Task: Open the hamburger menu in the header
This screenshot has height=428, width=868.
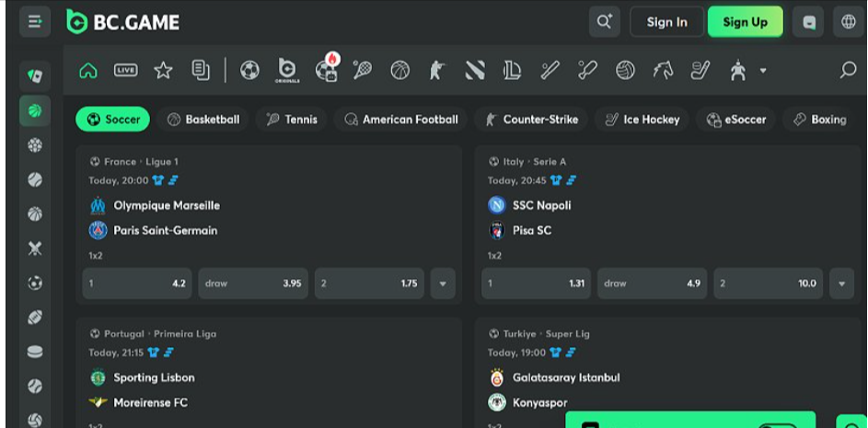Action: click(x=35, y=22)
